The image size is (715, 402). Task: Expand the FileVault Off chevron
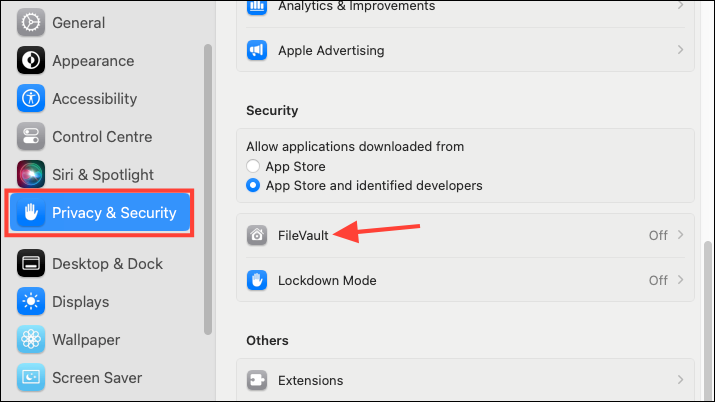pos(680,235)
